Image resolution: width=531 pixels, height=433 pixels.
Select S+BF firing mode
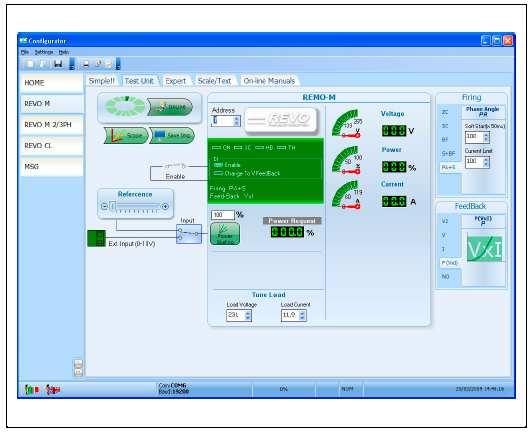[x=448, y=153]
